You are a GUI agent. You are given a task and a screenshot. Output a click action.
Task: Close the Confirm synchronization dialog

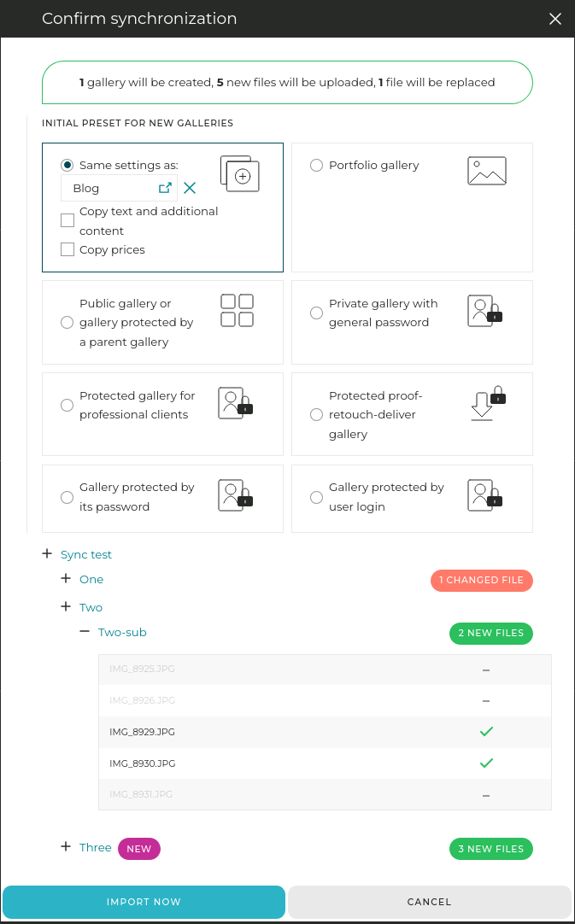(x=555, y=19)
